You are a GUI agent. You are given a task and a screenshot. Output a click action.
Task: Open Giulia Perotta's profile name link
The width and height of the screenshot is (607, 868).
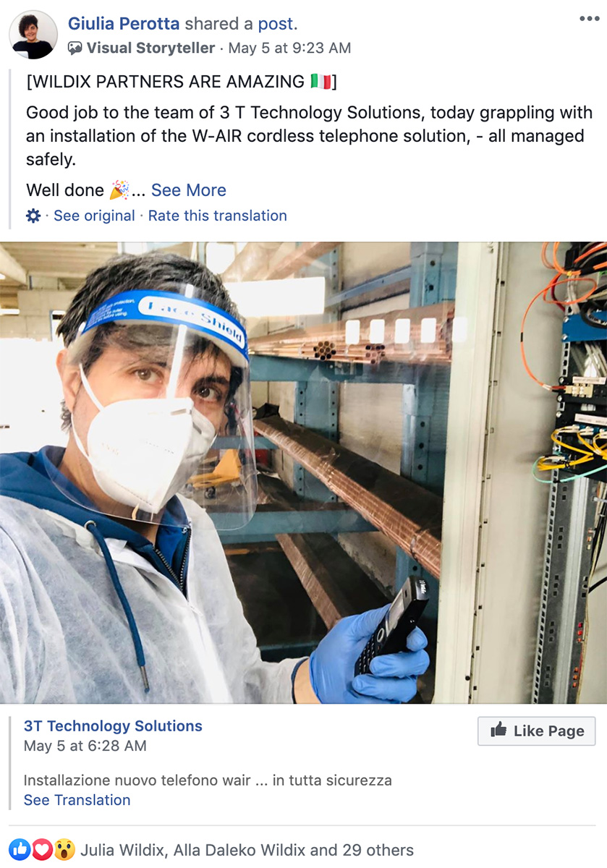(x=124, y=23)
